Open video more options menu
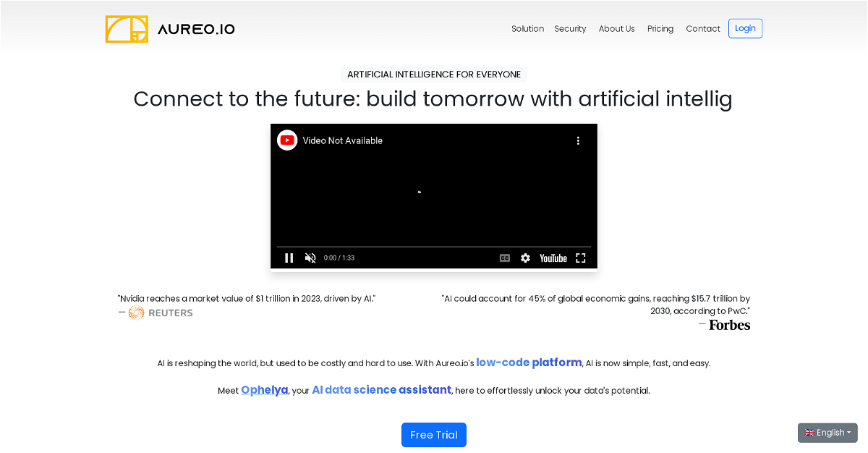Viewport: 868px width, 453px height. tap(578, 140)
